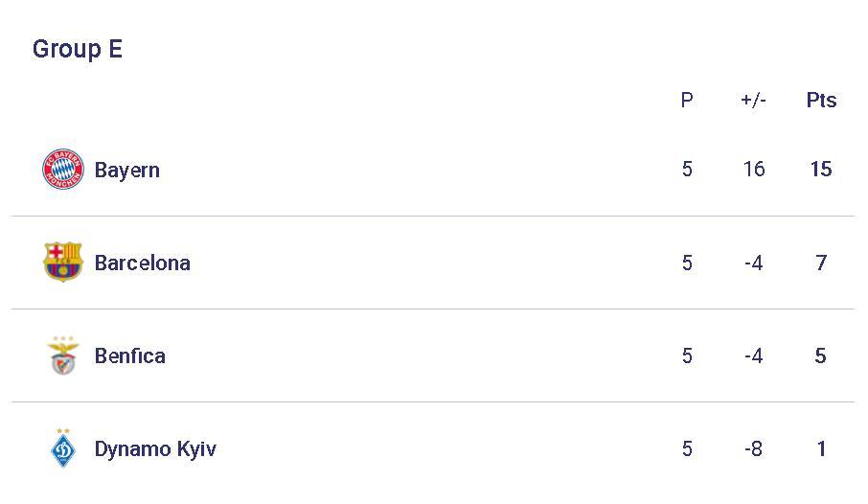Select Dynamo Kyiv's 1 point value

[821, 448]
